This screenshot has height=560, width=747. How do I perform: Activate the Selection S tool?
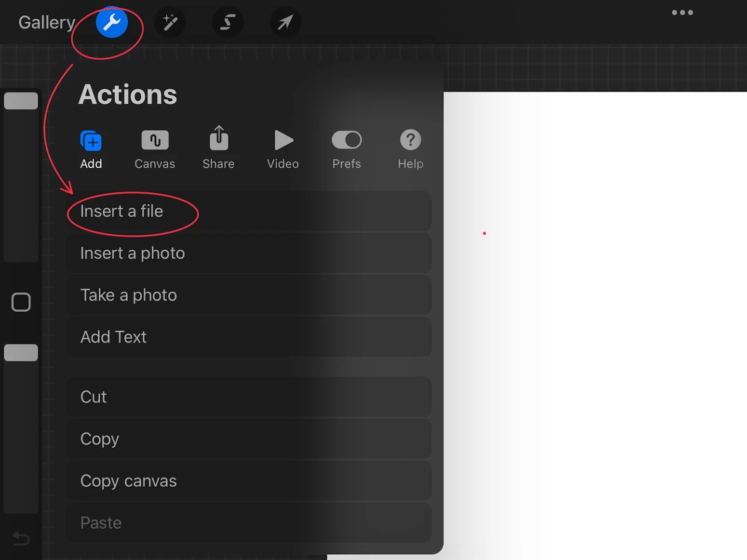click(x=227, y=22)
